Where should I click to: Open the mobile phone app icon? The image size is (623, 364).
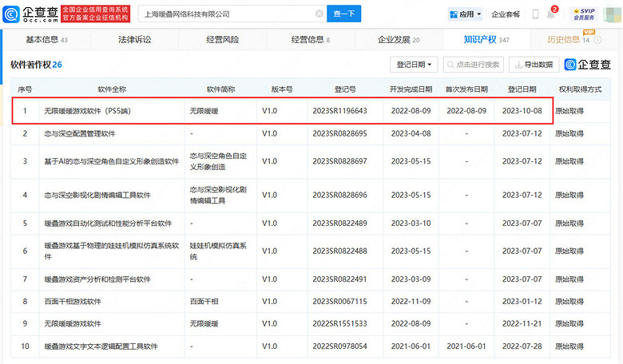point(536,14)
